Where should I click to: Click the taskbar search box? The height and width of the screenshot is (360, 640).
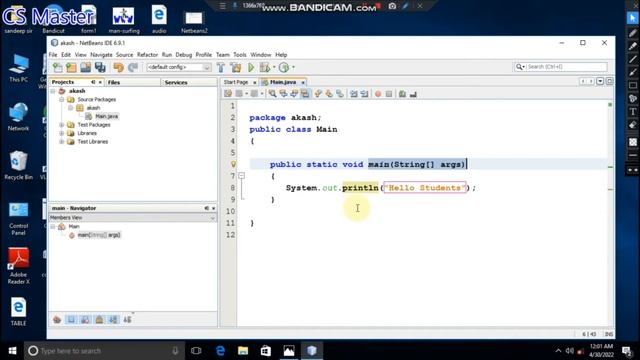click(x=104, y=351)
